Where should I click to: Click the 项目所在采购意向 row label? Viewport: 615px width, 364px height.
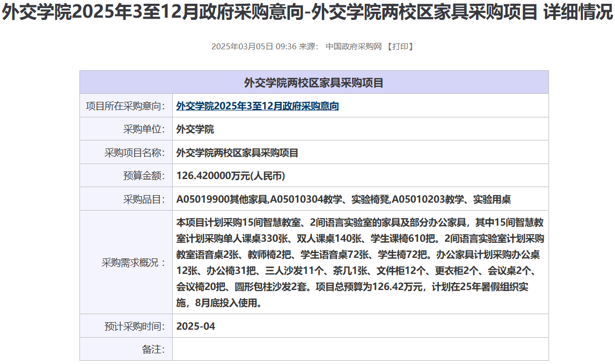[x=126, y=106]
